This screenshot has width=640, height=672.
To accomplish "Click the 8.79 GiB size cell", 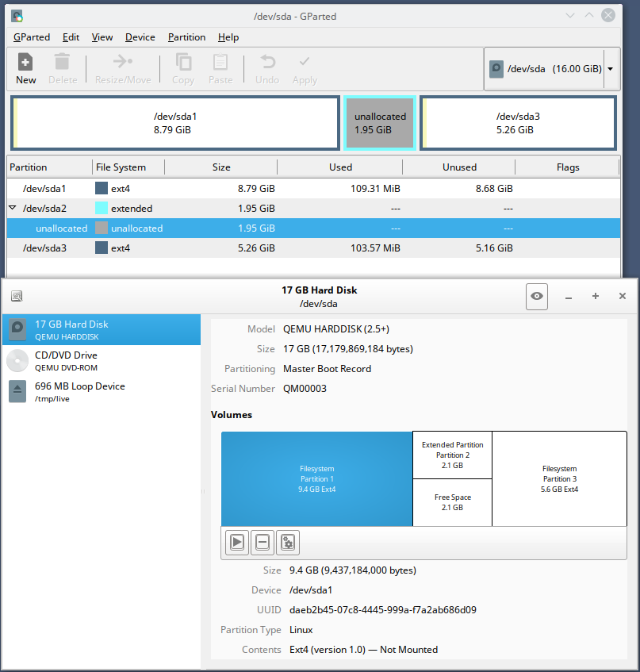I will pyautogui.click(x=256, y=188).
